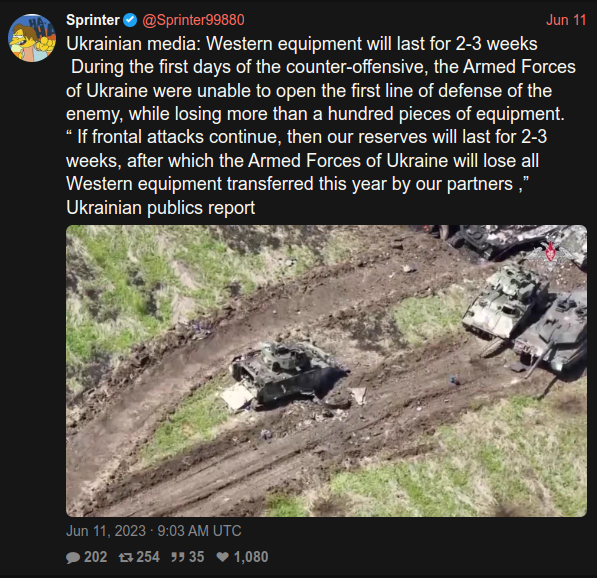Click the tank at image right edge
Screen dimensions: 597x578
coord(552,335)
